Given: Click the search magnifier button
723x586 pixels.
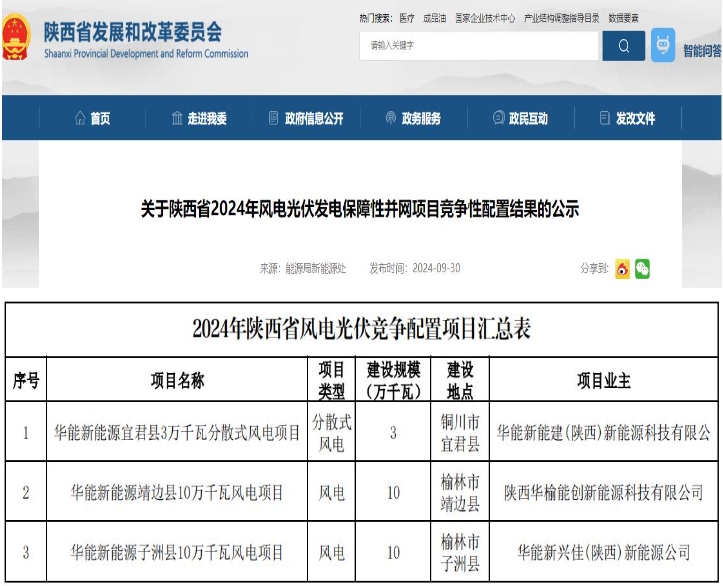Looking at the screenshot, I should pyautogui.click(x=624, y=46).
